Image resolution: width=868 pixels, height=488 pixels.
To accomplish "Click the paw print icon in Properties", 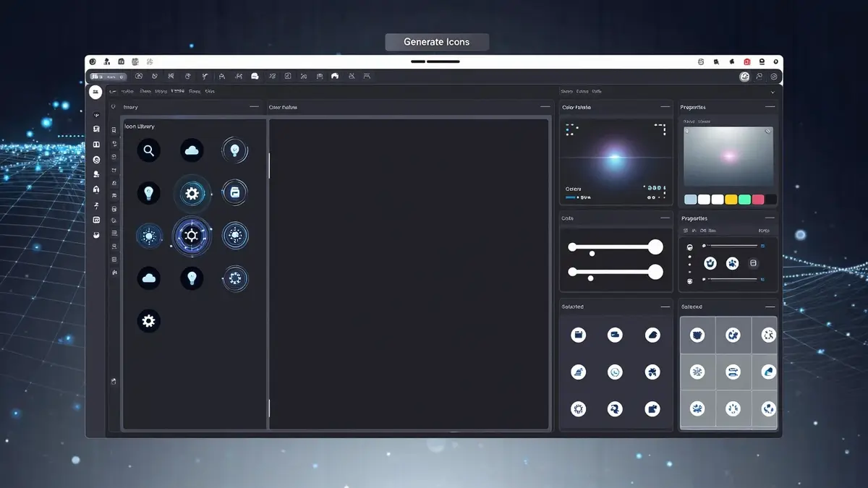I will [732, 262].
